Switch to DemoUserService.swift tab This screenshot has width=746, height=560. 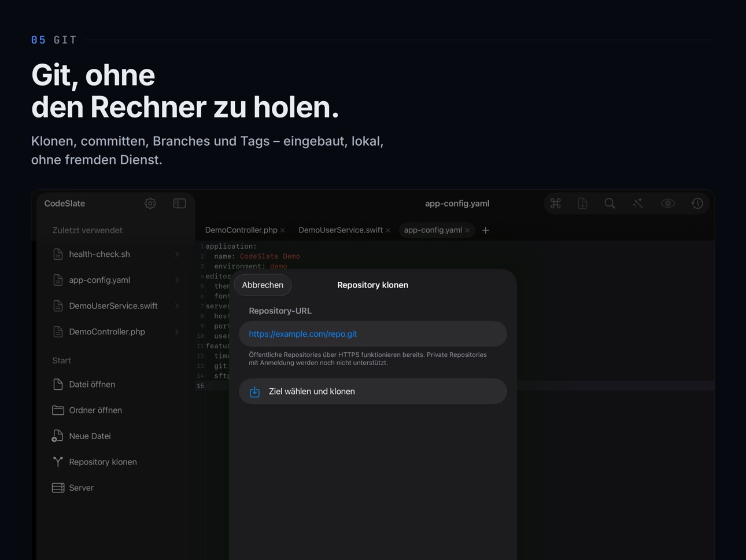341,230
